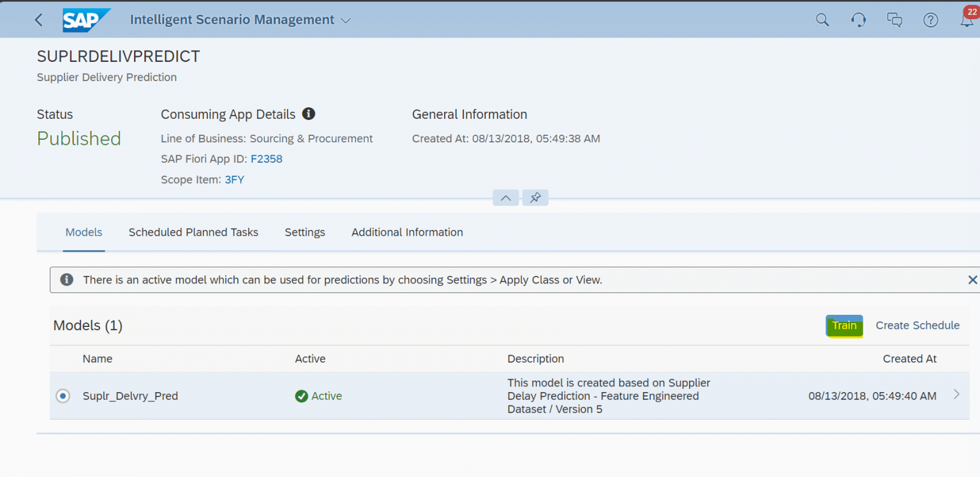The width and height of the screenshot is (980, 477).
Task: Expand the Suplr_Delvry_Pred row details
Action: coord(955,396)
